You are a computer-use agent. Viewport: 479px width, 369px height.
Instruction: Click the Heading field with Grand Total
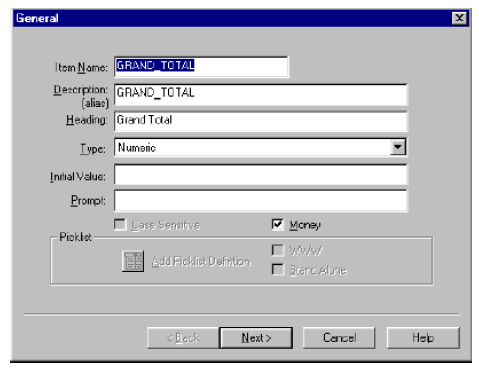point(260,121)
